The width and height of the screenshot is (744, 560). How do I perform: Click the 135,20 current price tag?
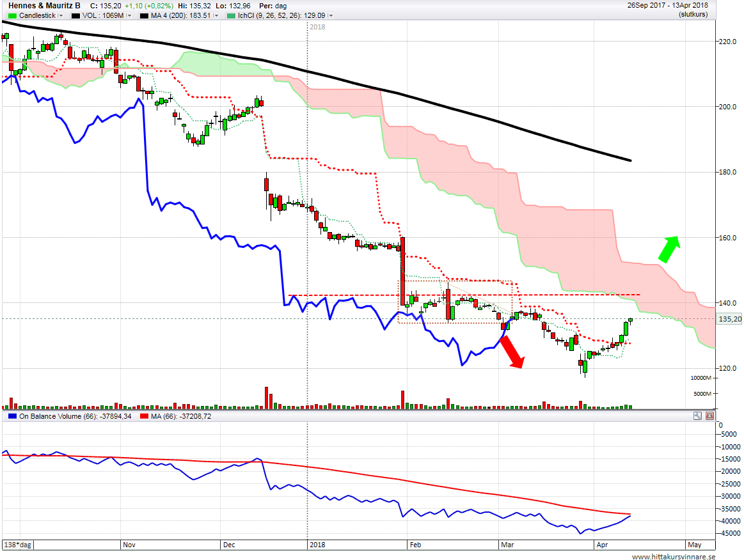pos(730,318)
